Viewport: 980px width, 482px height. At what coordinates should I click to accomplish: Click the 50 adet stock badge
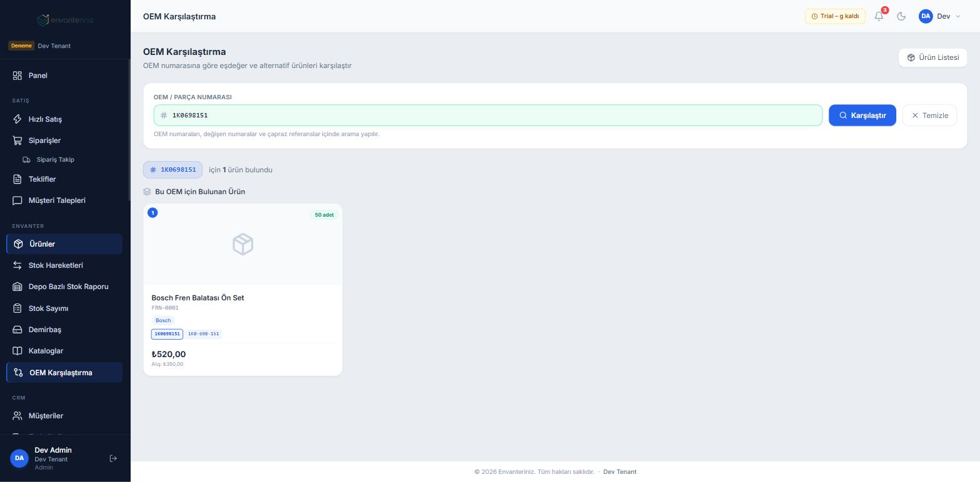tap(324, 215)
